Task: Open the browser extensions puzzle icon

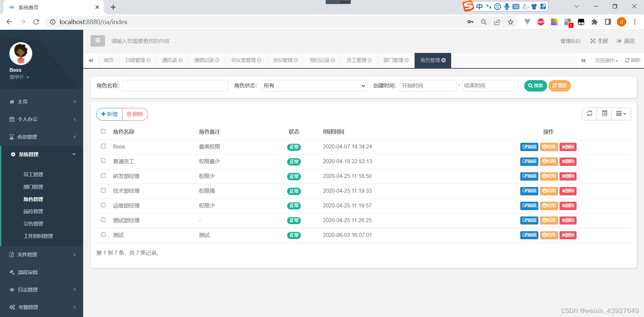Action: point(594,22)
